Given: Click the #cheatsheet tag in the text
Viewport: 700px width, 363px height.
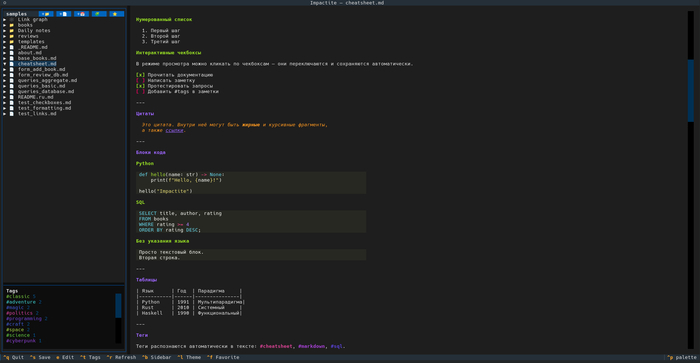Looking at the screenshot, I should coord(276,346).
